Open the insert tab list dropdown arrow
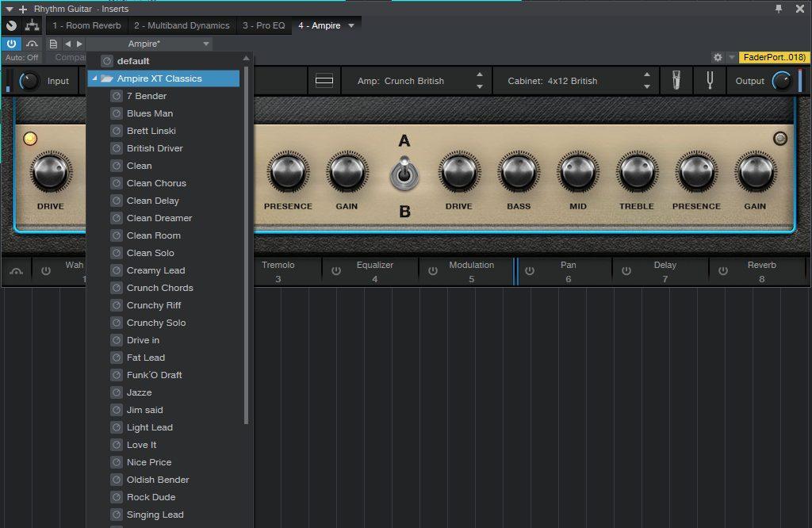This screenshot has height=528, width=812. coord(351,25)
